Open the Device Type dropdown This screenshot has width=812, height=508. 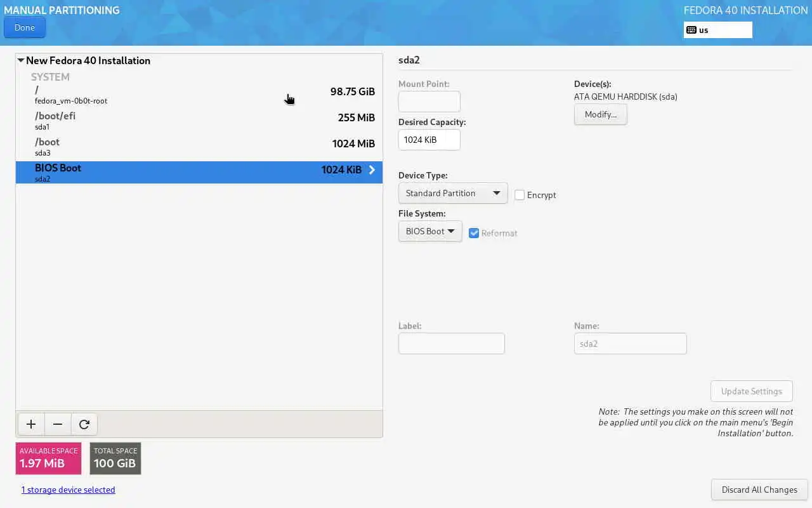coord(453,193)
